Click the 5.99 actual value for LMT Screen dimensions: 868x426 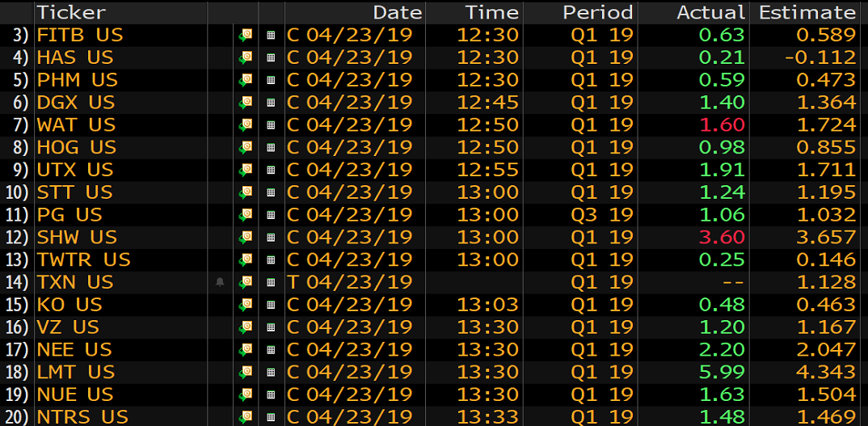tap(721, 372)
